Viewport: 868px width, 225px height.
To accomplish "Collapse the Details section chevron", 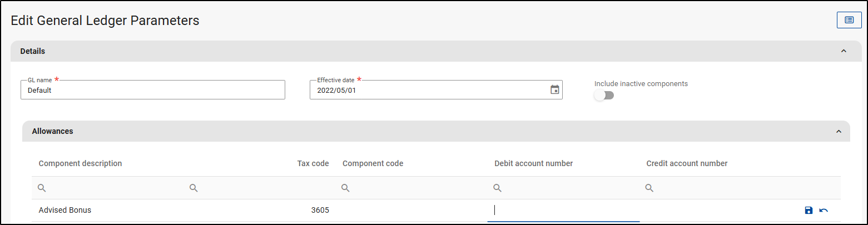I will (844, 51).
